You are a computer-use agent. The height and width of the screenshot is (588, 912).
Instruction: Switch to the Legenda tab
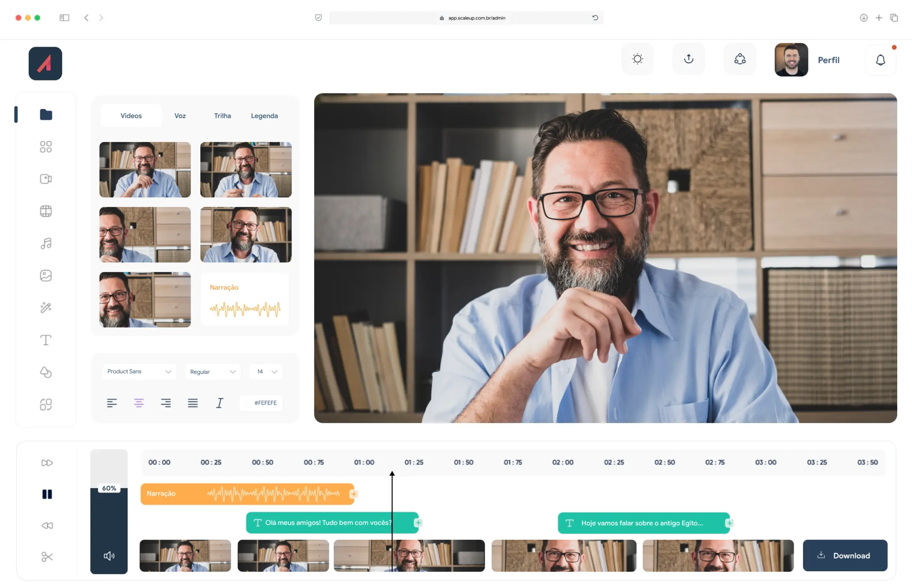pyautogui.click(x=264, y=116)
